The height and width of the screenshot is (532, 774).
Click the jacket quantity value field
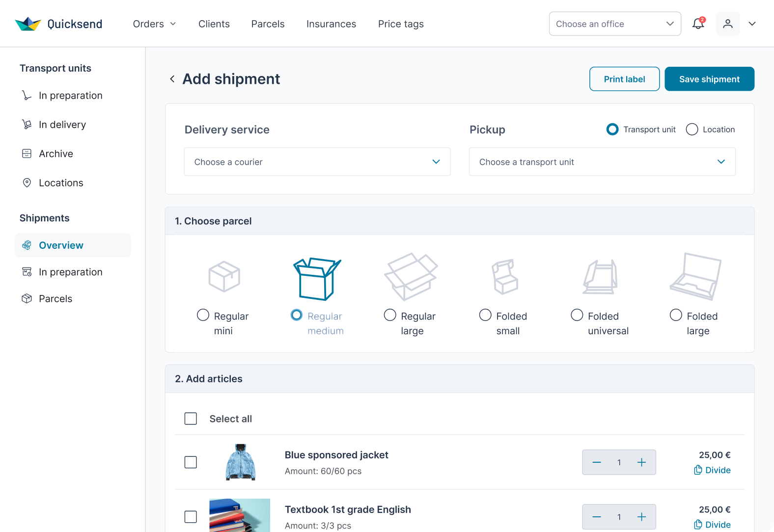(x=619, y=462)
